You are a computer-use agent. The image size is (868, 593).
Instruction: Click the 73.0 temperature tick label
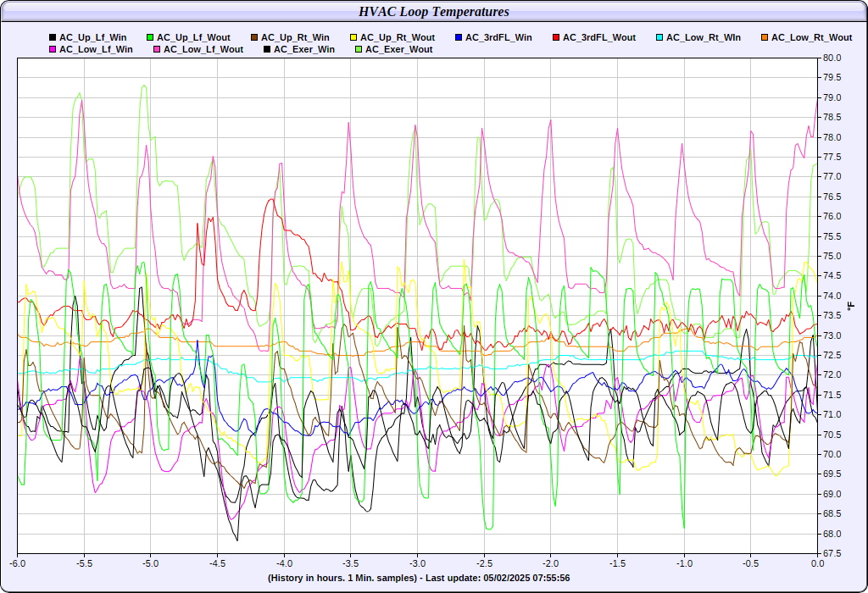(832, 335)
